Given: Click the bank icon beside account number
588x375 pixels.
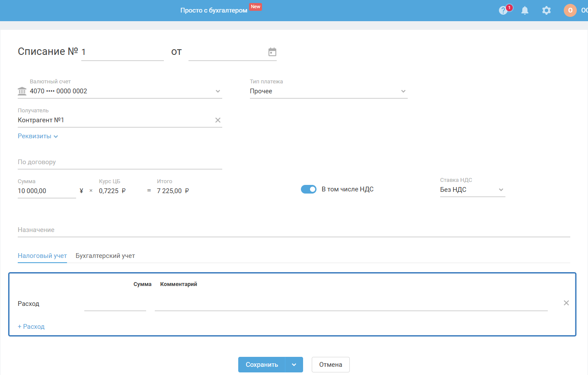Looking at the screenshot, I should [x=22, y=91].
